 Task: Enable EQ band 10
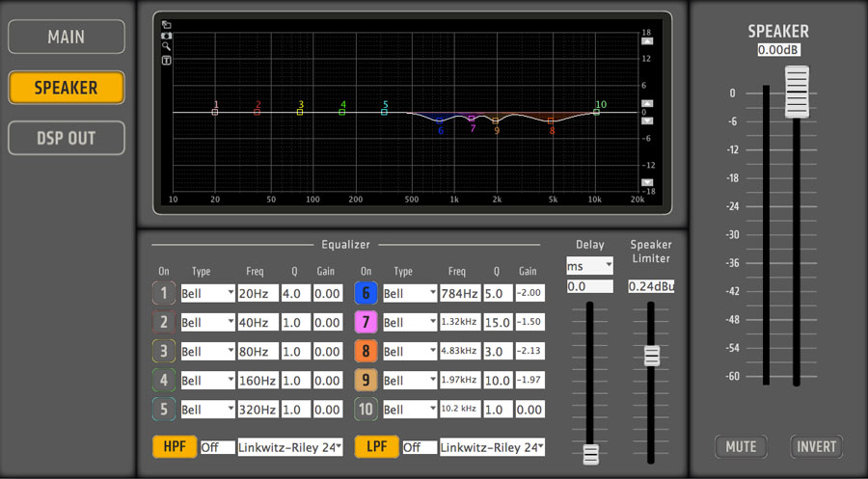366,410
